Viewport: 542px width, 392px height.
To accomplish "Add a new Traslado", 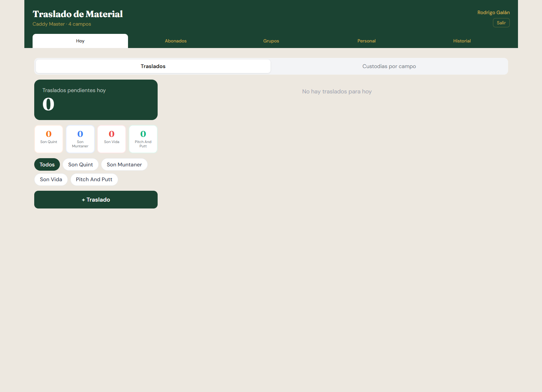I will click(x=96, y=200).
